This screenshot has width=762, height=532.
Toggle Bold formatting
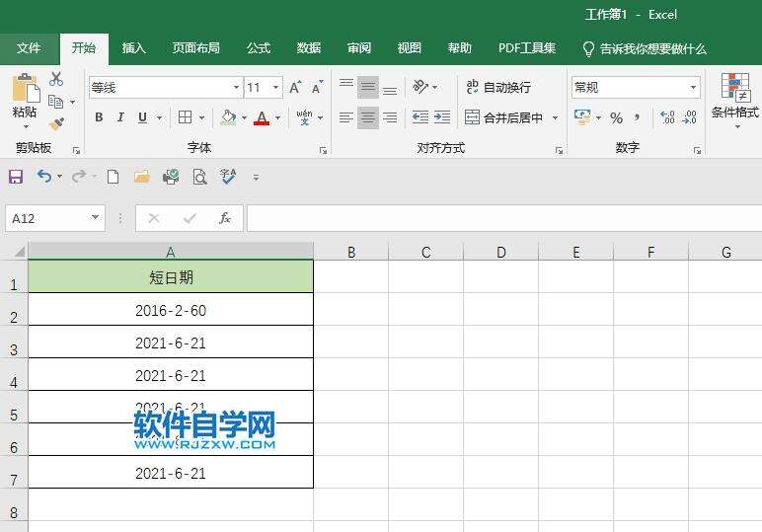(x=99, y=117)
